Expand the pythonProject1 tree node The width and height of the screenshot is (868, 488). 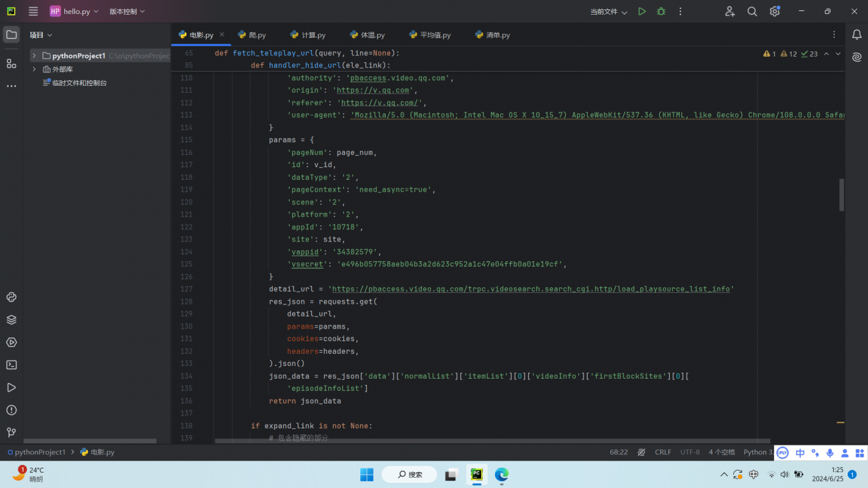[34, 56]
